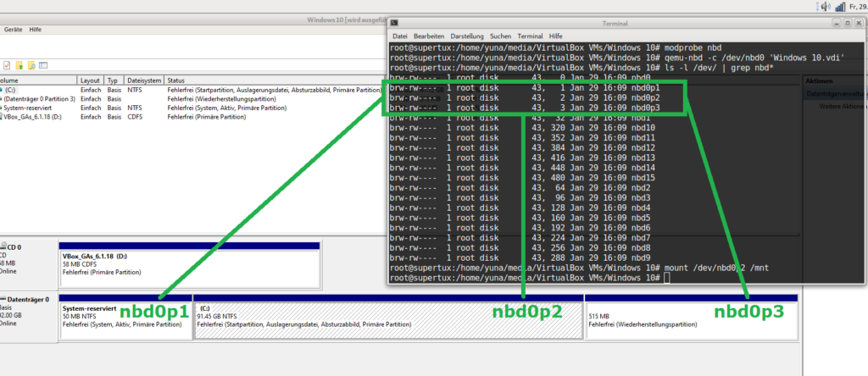Minimize the Terminal window
The width and height of the screenshot is (868, 376).
[838, 23]
